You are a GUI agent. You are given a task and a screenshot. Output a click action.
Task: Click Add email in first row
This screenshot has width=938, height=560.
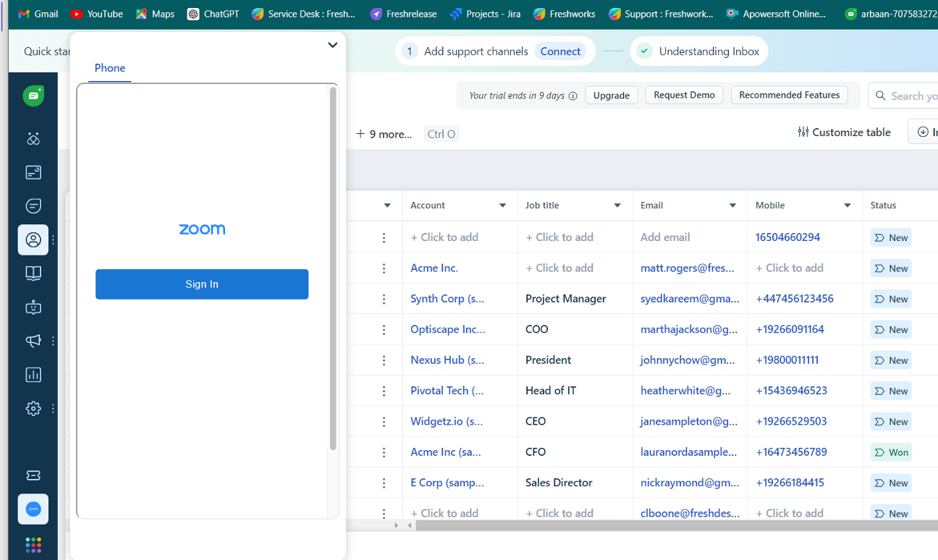tap(665, 237)
